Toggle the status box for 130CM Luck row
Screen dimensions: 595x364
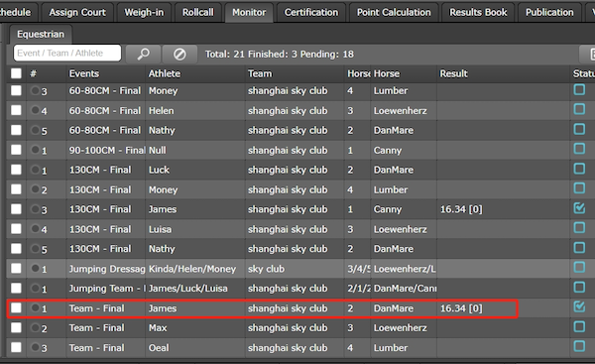[579, 169]
